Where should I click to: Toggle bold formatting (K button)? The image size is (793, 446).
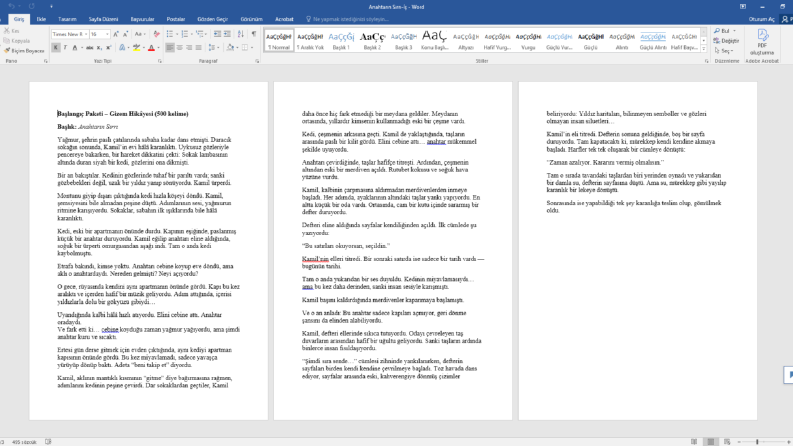tap(56, 48)
